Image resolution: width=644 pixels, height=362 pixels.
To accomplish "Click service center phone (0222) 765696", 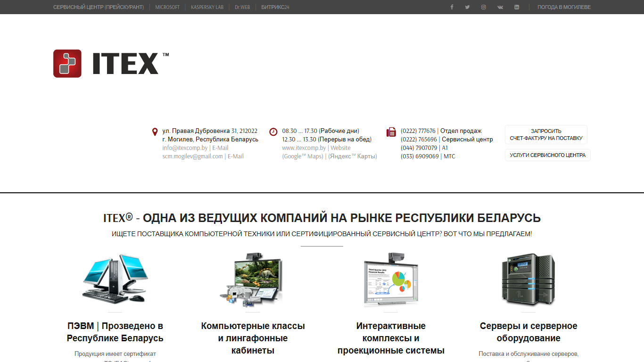I will point(419,140).
